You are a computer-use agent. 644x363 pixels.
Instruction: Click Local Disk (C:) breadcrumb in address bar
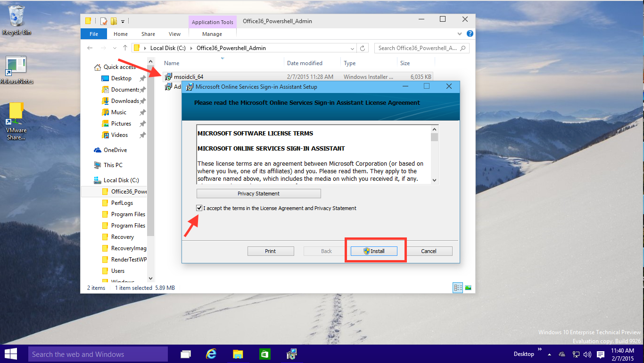pyautogui.click(x=168, y=48)
